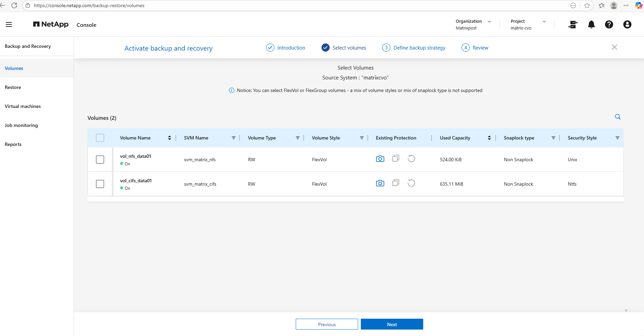Click the Previous button

(327, 324)
